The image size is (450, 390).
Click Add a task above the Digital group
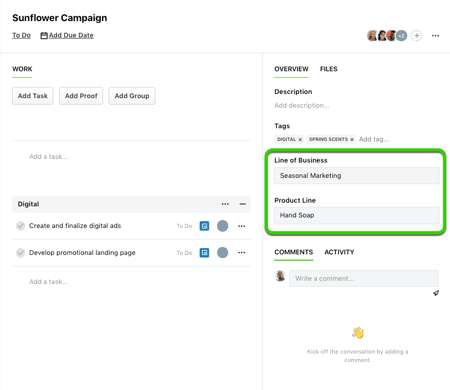[49, 157]
